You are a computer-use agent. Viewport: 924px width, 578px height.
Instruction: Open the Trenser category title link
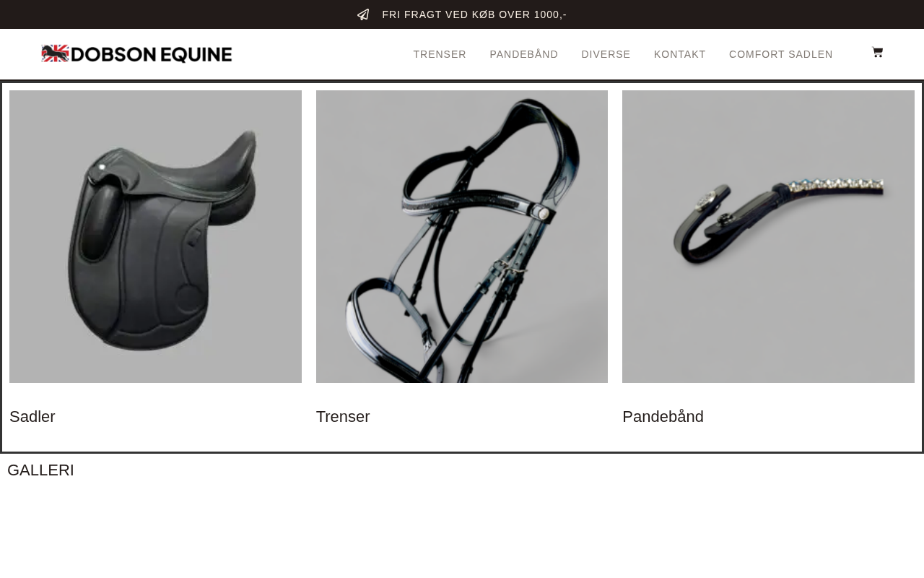pyautogui.click(x=343, y=417)
